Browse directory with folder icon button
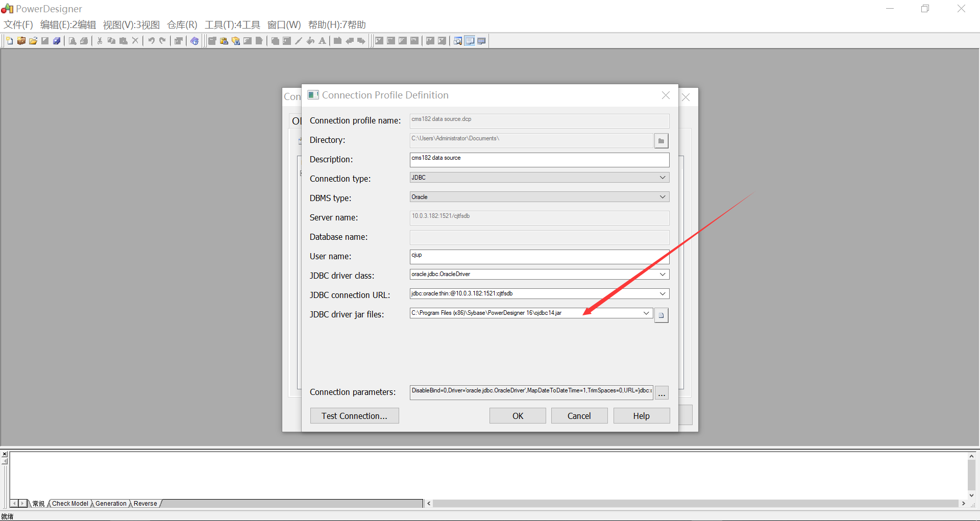Viewport: 980px width, 521px height. pos(661,141)
